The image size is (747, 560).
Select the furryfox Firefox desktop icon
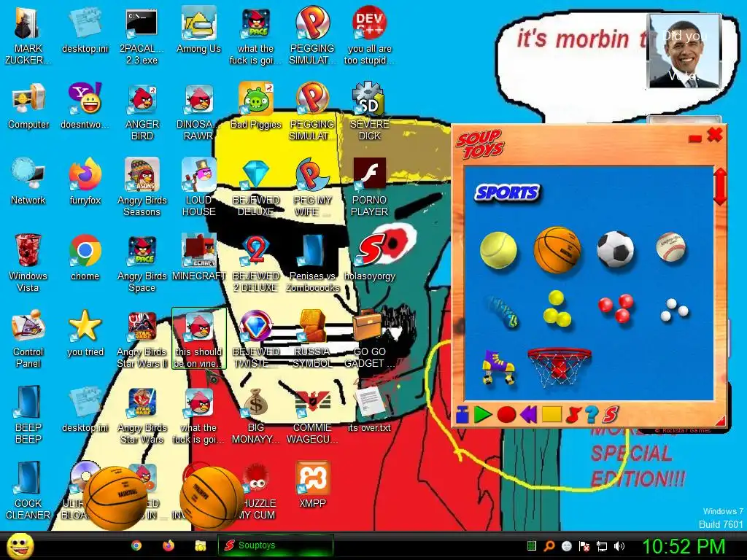85,182
